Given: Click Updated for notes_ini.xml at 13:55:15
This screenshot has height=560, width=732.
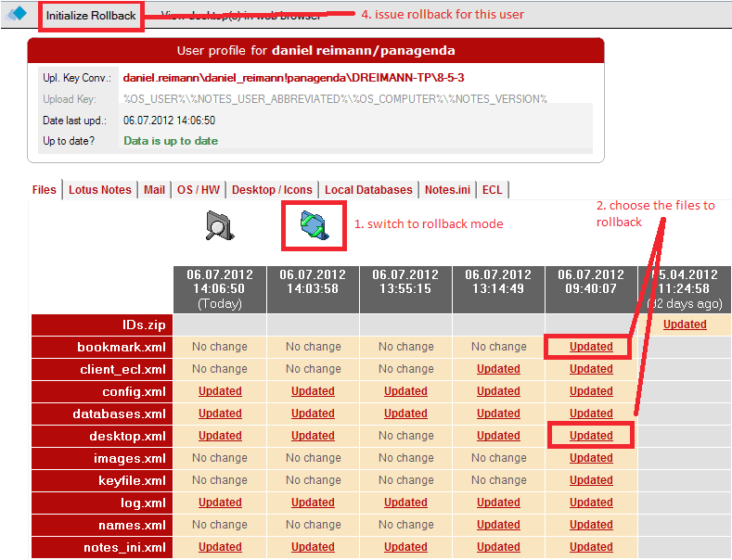Looking at the screenshot, I should tap(405, 547).
